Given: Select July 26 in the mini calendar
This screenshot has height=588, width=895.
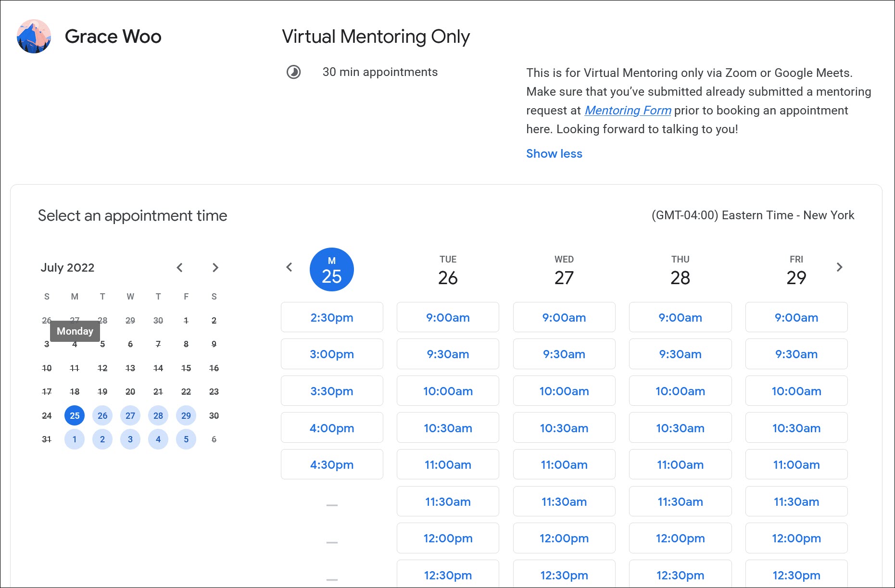Looking at the screenshot, I should (x=102, y=415).
